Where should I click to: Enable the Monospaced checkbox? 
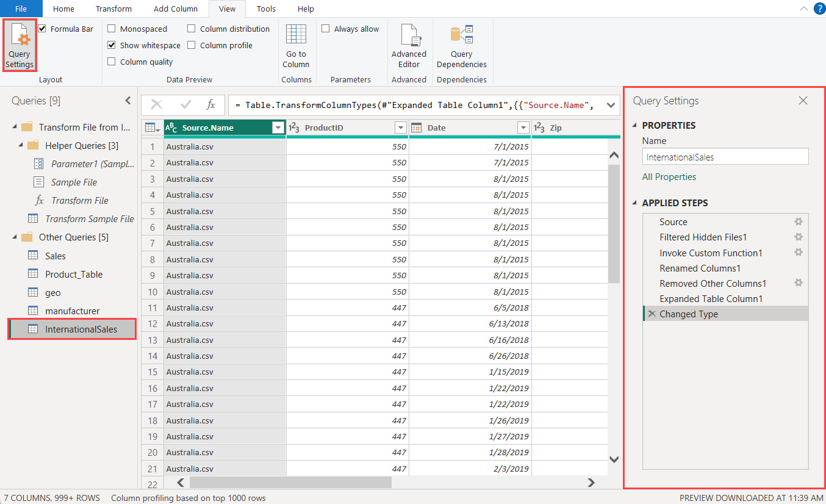(x=112, y=29)
